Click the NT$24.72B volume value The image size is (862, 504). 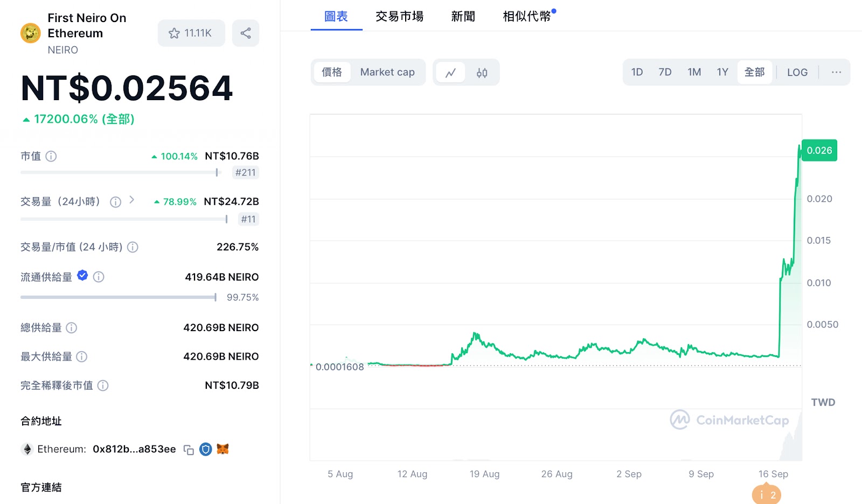pyautogui.click(x=231, y=201)
